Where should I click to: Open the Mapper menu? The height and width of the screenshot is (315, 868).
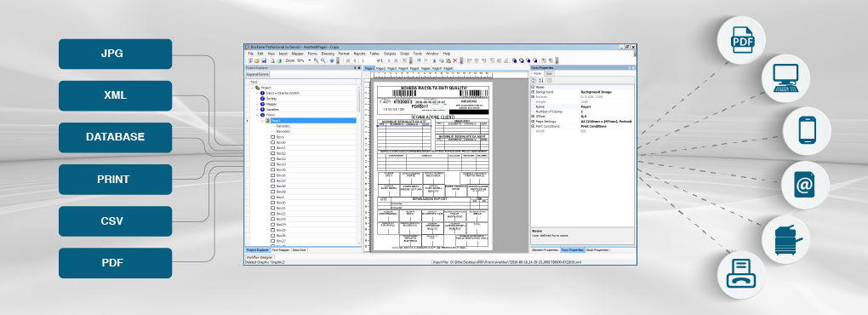(x=297, y=54)
